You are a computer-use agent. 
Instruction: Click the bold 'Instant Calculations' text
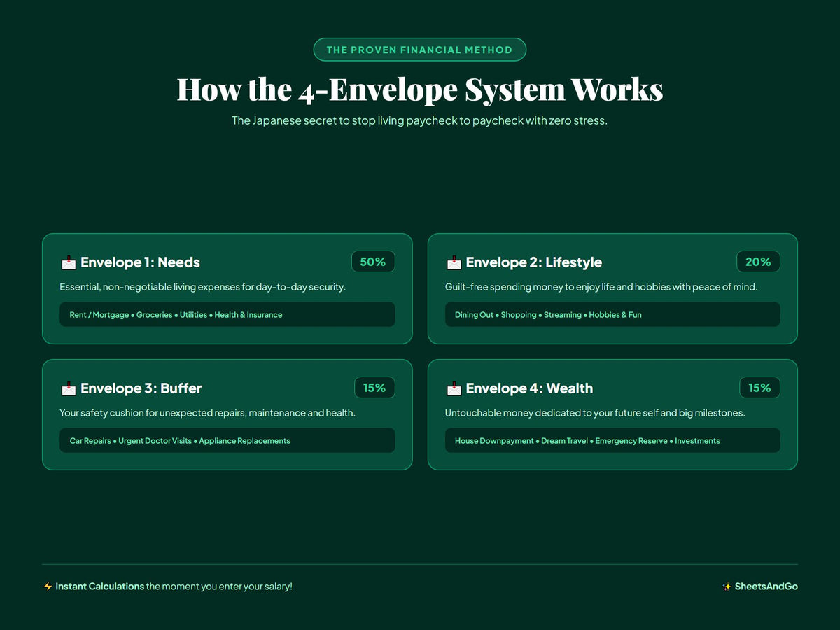[x=100, y=587]
